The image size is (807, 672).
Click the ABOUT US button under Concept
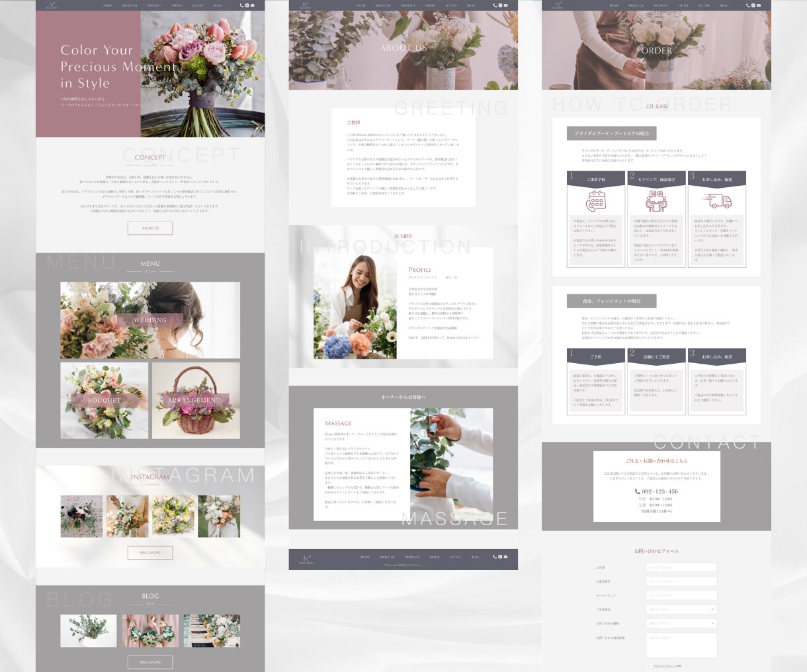150,228
